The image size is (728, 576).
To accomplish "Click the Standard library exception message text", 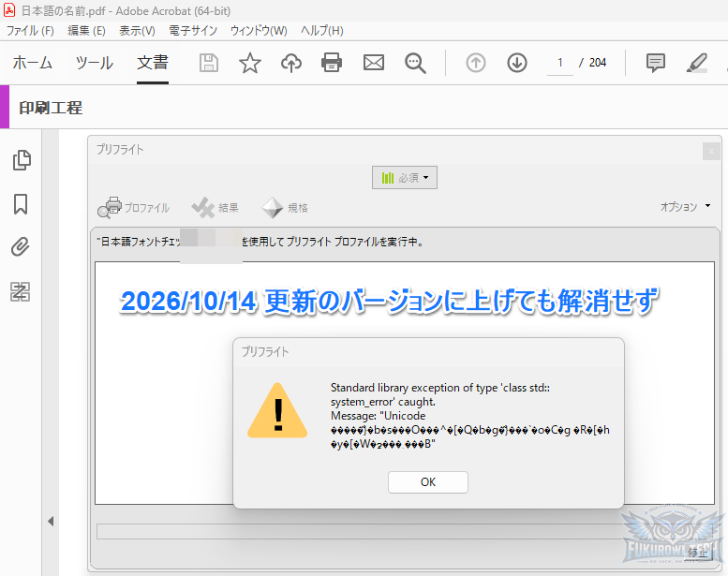I will [469, 416].
